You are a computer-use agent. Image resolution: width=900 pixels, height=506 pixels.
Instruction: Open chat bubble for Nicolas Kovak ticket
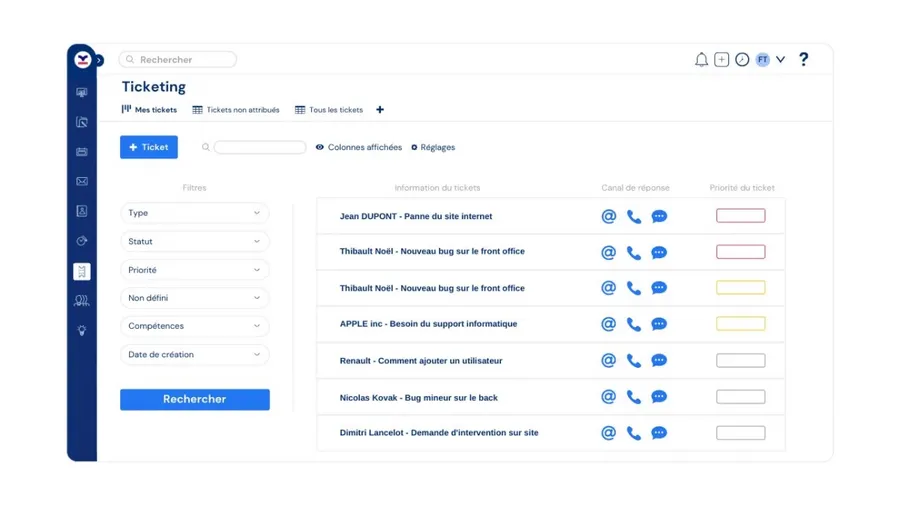(659, 397)
